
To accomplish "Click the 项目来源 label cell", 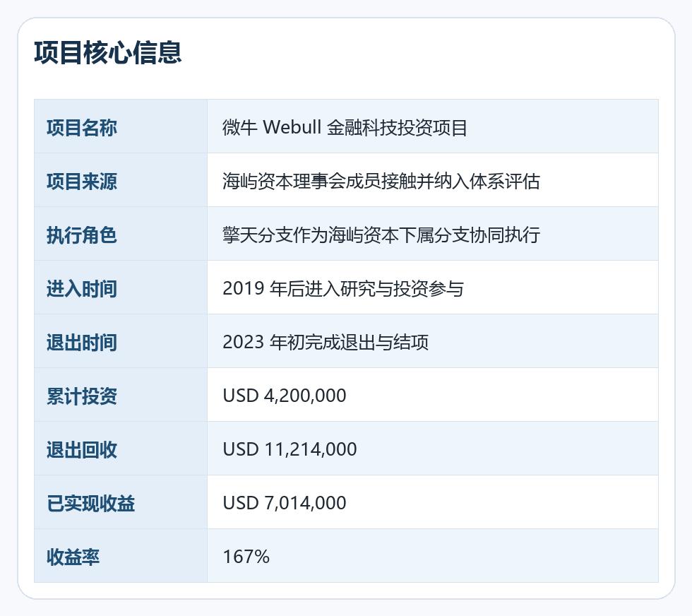I will [x=121, y=180].
